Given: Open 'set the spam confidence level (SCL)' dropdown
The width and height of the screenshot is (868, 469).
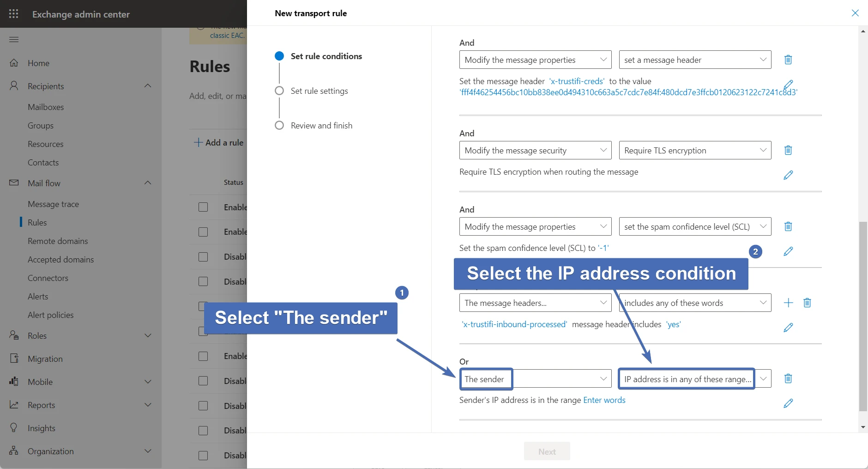Looking at the screenshot, I should (695, 227).
